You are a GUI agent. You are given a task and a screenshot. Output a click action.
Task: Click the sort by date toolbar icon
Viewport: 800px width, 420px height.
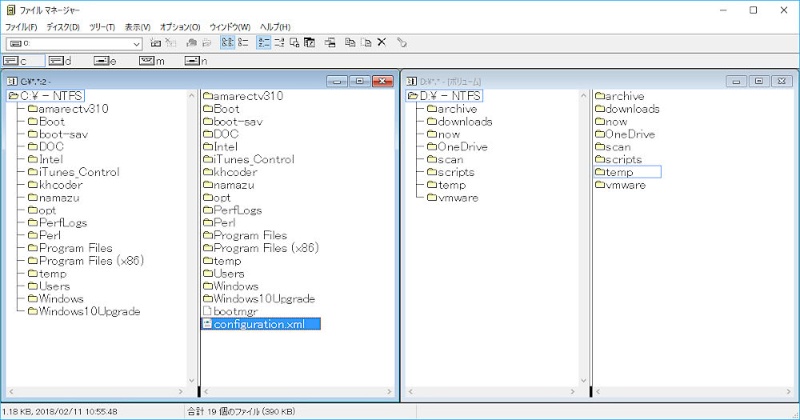(310, 43)
